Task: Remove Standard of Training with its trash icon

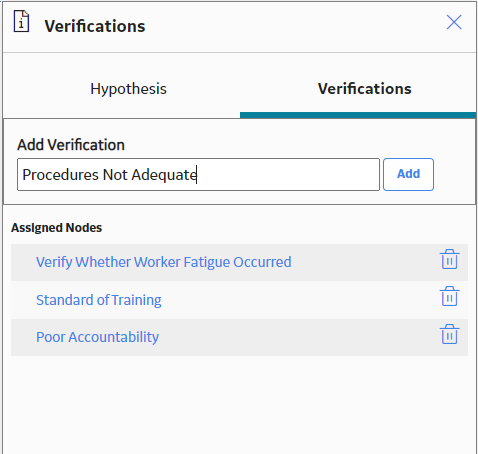Action: tap(450, 296)
